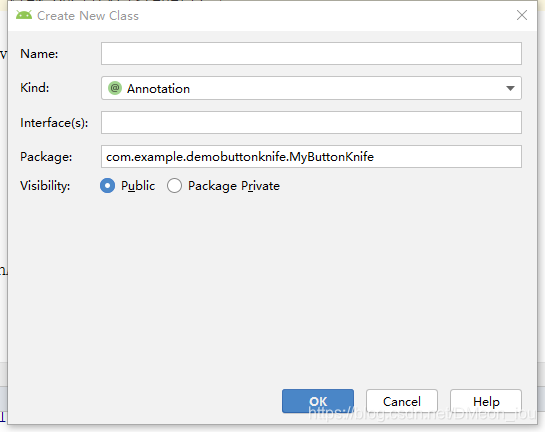Image resolution: width=545 pixels, height=432 pixels.
Task: Click the Visibility label text
Action: point(45,186)
